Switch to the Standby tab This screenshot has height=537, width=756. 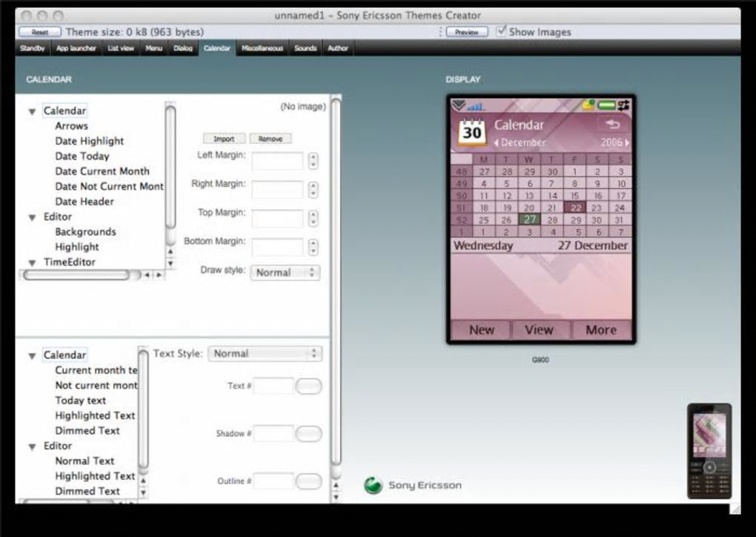33,48
